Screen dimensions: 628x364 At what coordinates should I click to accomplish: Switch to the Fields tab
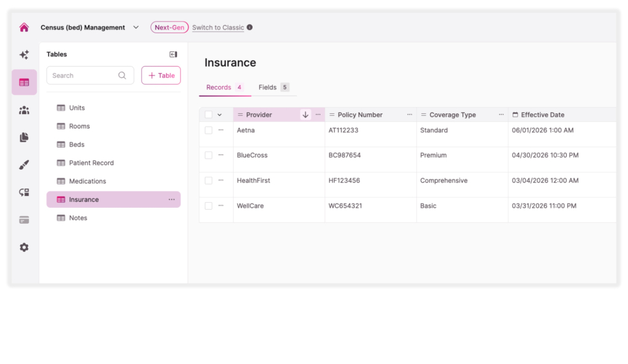click(x=268, y=87)
